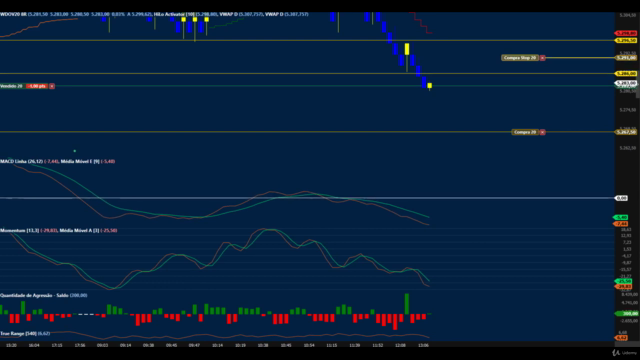
Task: Select the Compra 20 order label
Action: point(525,132)
